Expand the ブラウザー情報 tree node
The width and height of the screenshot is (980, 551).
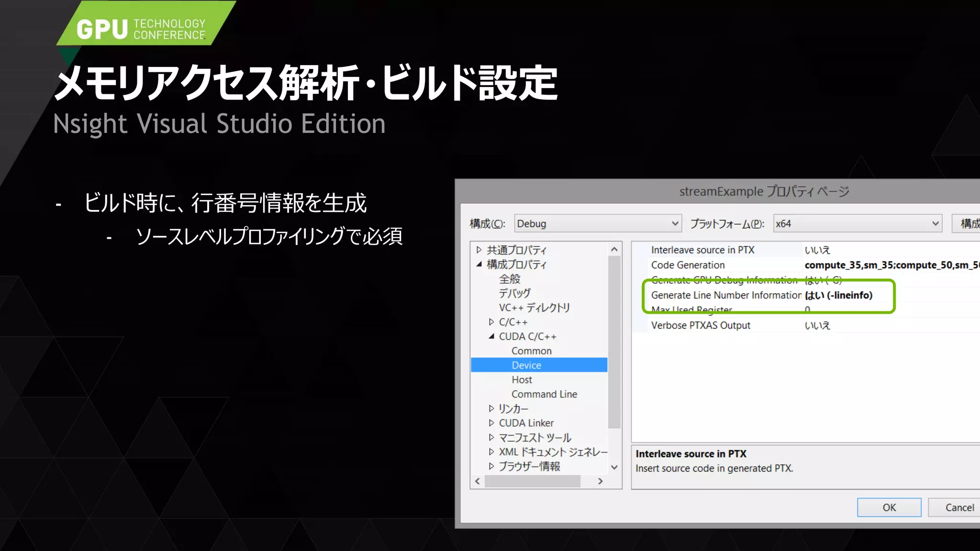pyautogui.click(x=491, y=466)
